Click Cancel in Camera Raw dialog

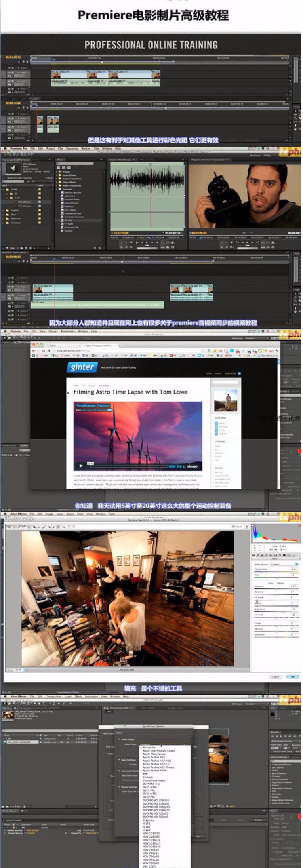(x=276, y=676)
